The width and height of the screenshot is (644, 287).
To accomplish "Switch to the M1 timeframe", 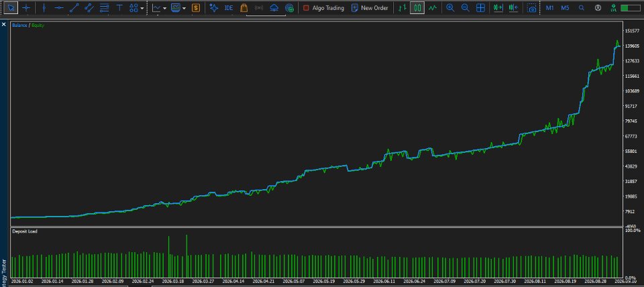I will (x=549, y=8).
